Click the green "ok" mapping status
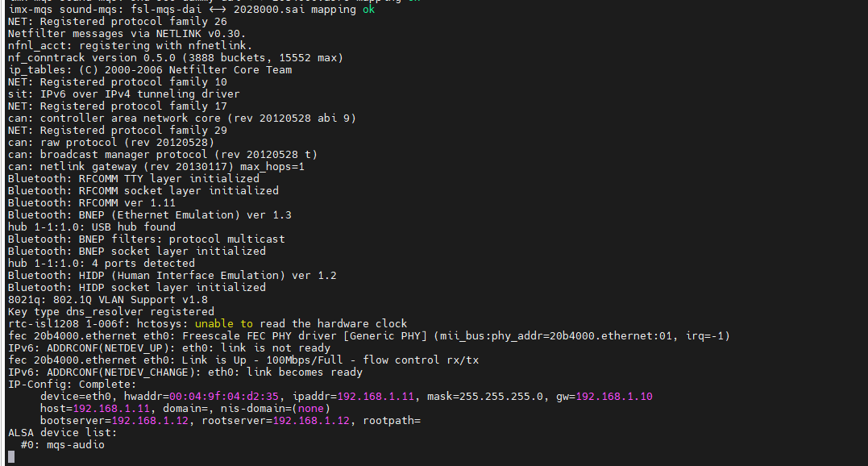This screenshot has height=466, width=868. coord(368,10)
